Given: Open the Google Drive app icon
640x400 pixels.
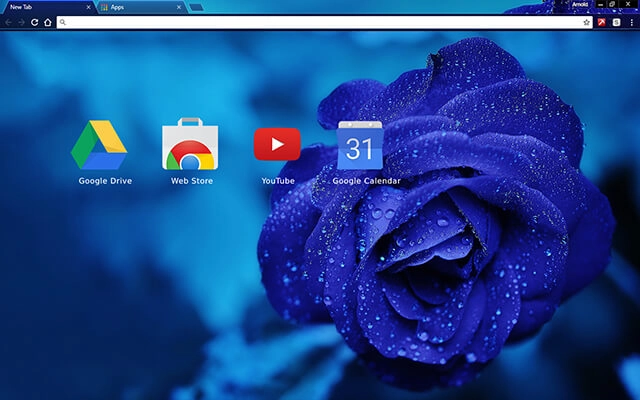Looking at the screenshot, I should 99,144.
